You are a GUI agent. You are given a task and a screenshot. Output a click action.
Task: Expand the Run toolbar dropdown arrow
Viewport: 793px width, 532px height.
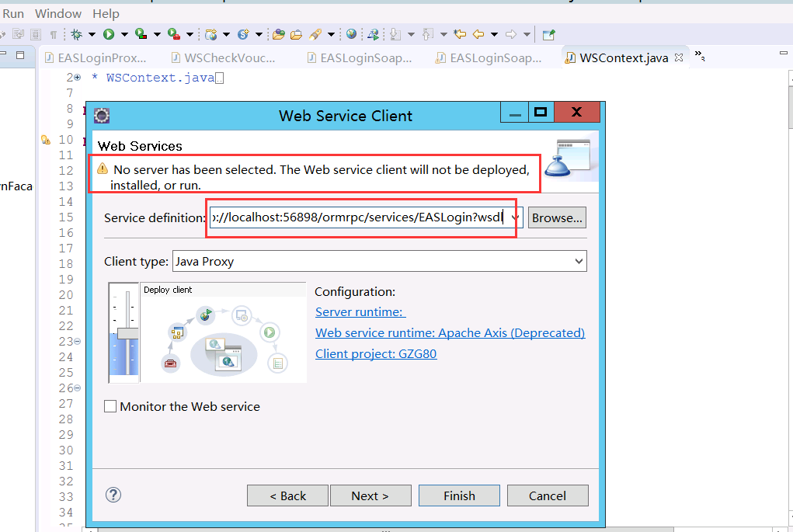click(x=123, y=34)
